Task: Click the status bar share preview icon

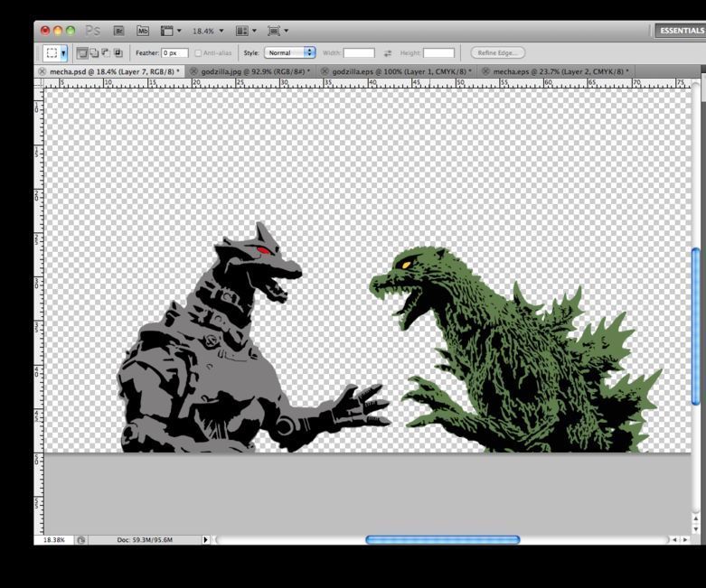Action: pyautogui.click(x=81, y=540)
